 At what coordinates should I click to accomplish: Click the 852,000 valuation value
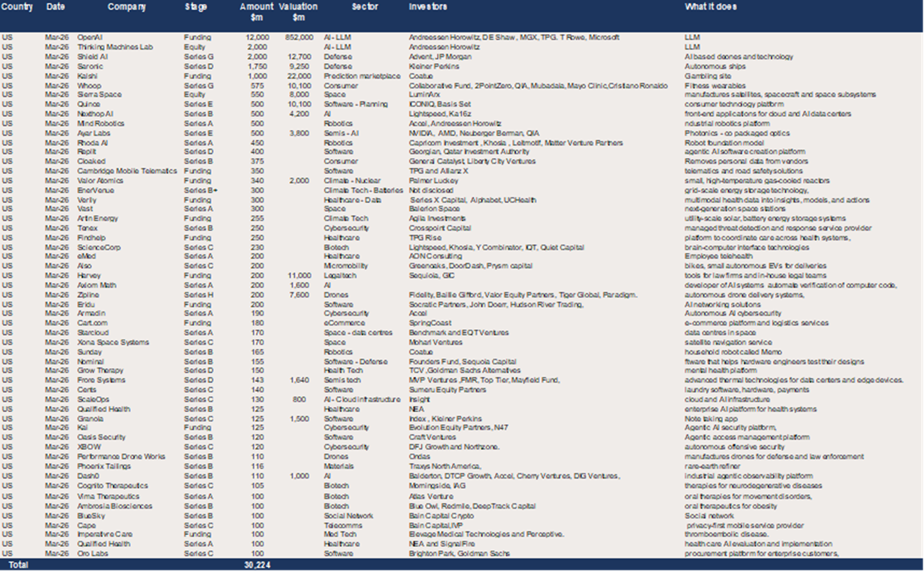(x=299, y=37)
